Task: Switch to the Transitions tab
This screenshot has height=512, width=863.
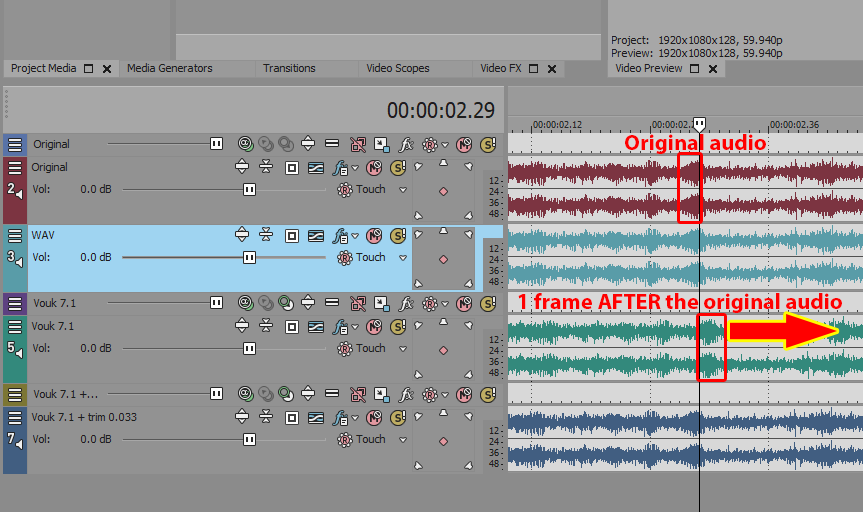Action: 289,68
